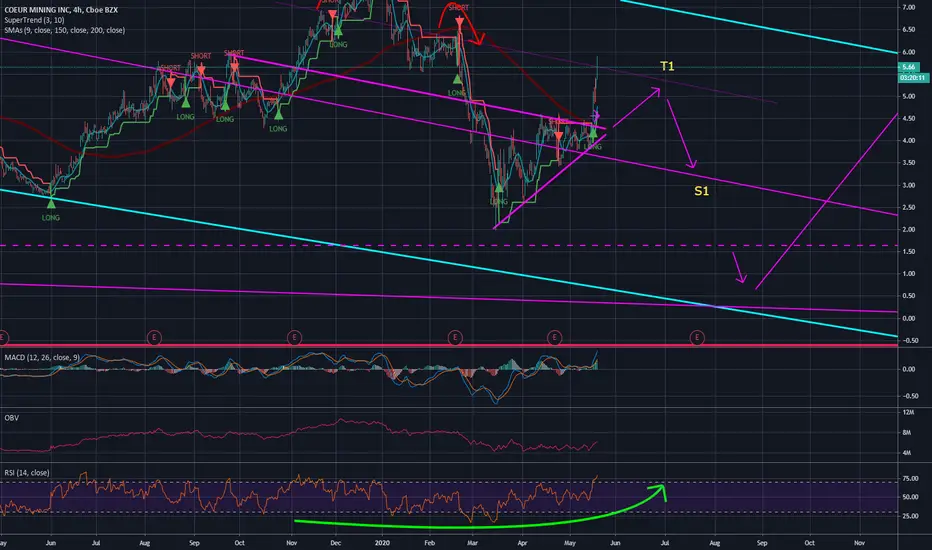Click the COEUR MINING INC chart title

tap(61, 10)
